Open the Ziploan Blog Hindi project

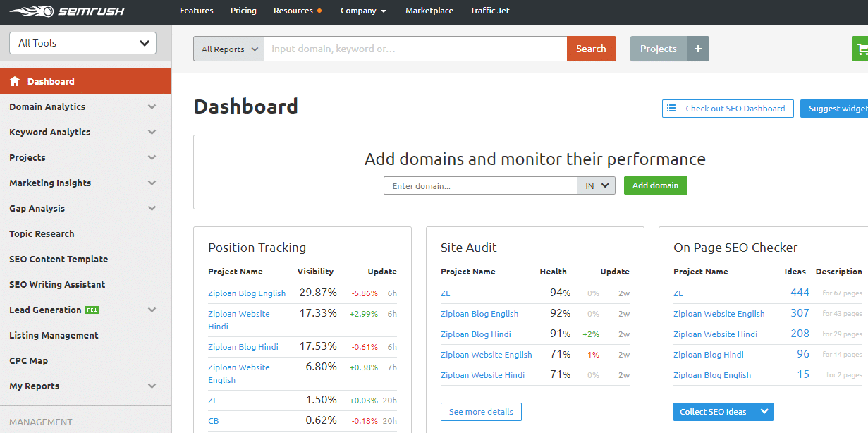pyautogui.click(x=243, y=346)
